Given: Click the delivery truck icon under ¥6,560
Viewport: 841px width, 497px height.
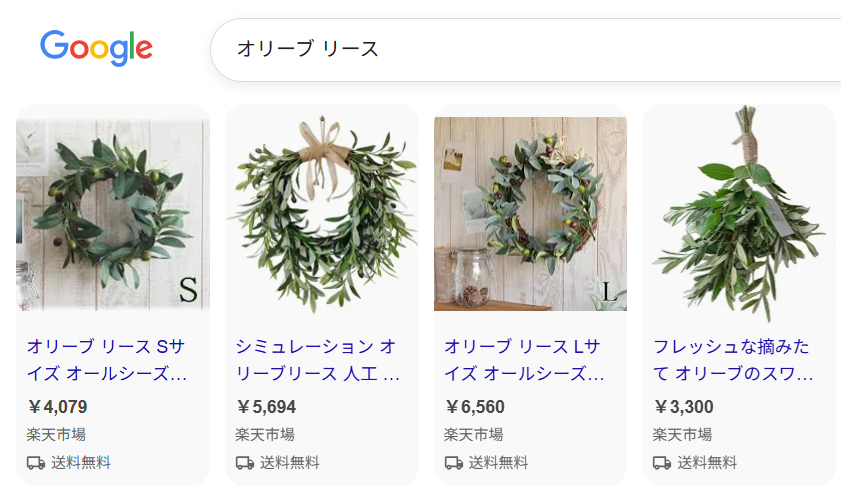Looking at the screenshot, I should (453, 463).
